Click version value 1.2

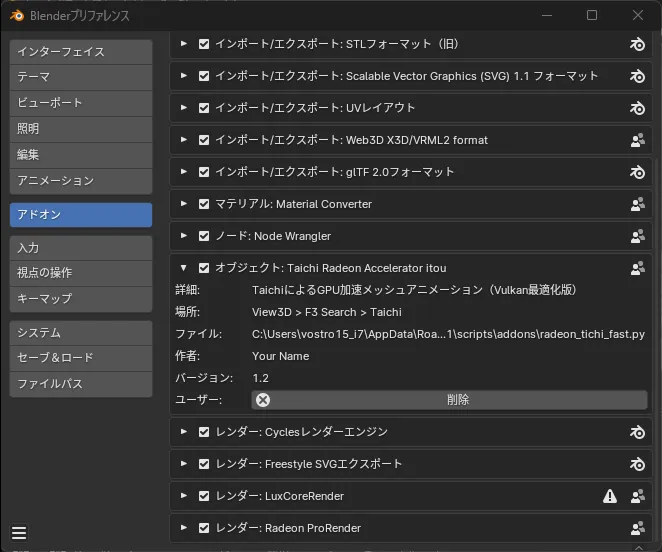[x=260, y=378]
